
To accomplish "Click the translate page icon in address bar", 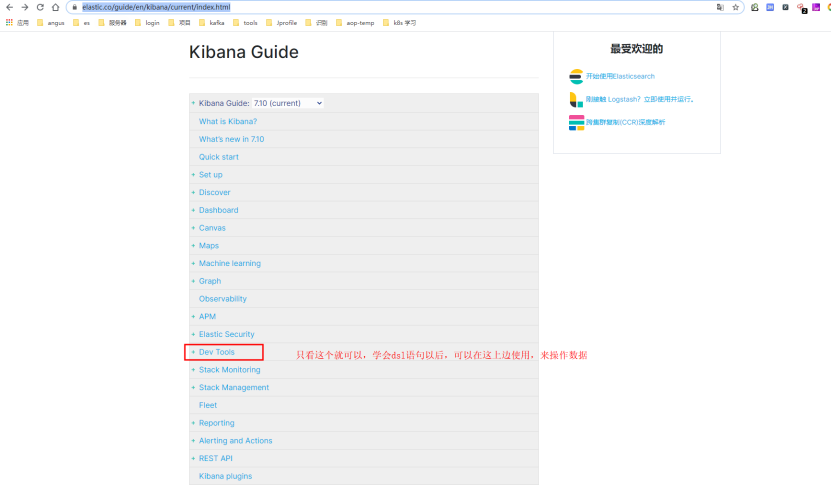I will coord(720,7).
